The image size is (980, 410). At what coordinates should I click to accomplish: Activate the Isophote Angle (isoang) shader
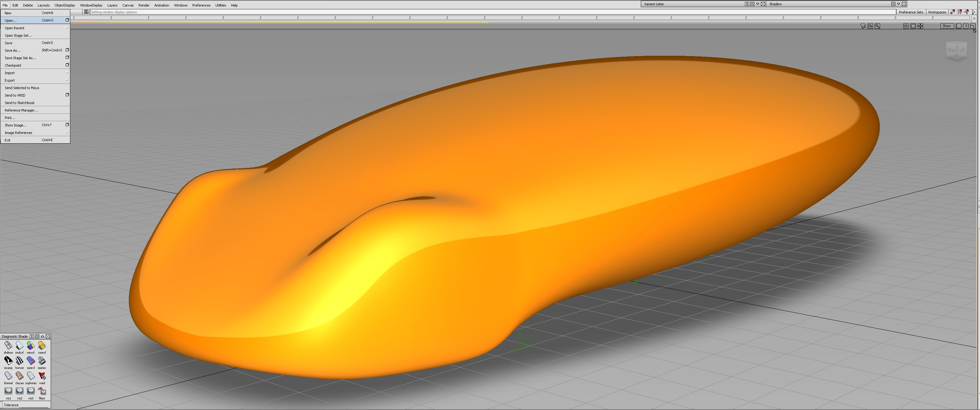tap(8, 361)
